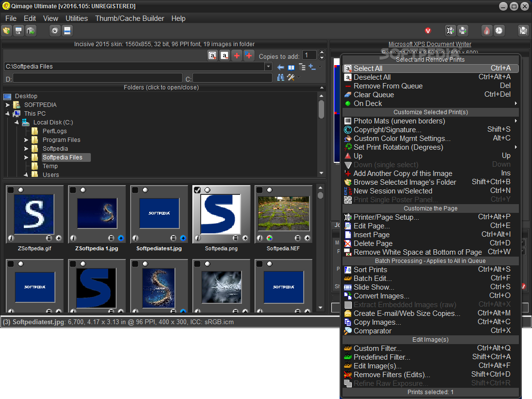Click the red flame toolbar icon
532x399 pixels.
tap(486, 31)
